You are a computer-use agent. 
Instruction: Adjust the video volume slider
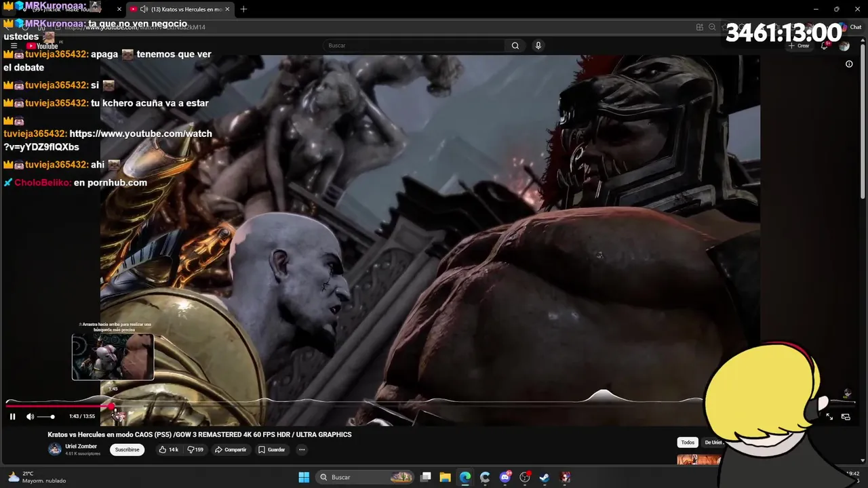click(45, 417)
